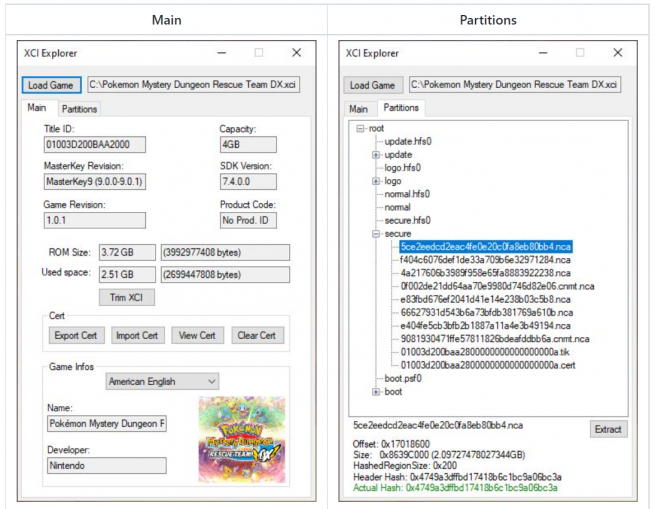The width and height of the screenshot is (655, 509).
Task: Select the normal tree item
Action: coord(397,207)
